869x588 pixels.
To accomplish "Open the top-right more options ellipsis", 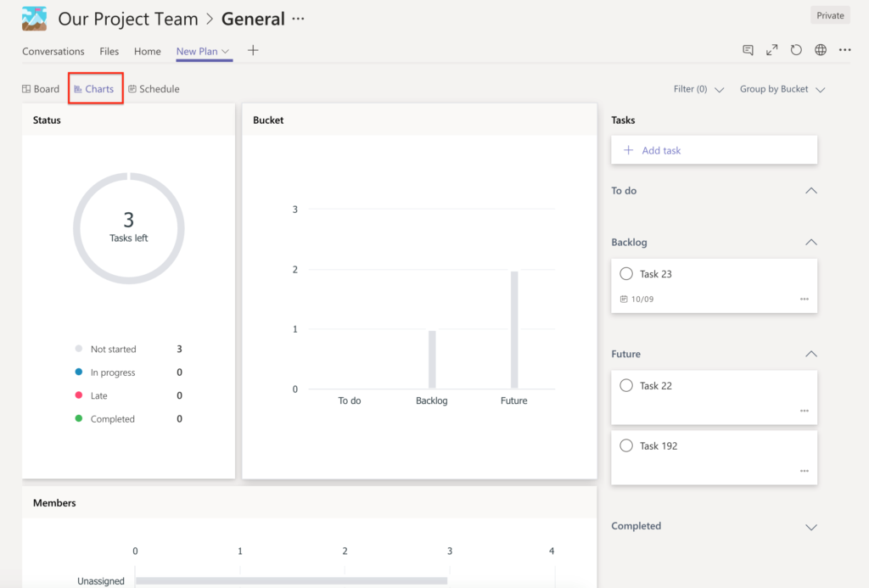I will (844, 50).
